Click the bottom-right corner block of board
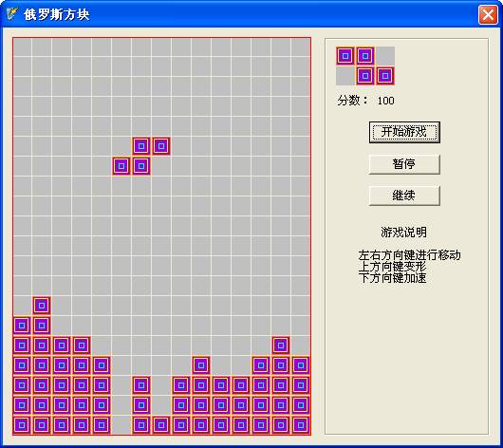503x448 pixels. (301, 425)
